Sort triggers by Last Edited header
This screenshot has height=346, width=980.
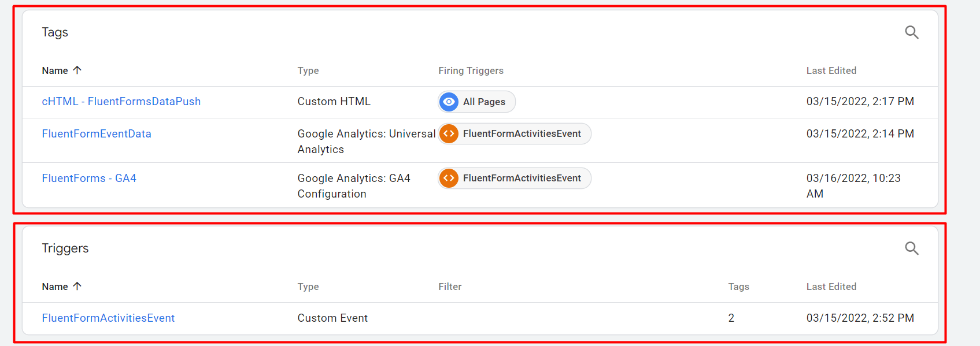pyautogui.click(x=831, y=287)
